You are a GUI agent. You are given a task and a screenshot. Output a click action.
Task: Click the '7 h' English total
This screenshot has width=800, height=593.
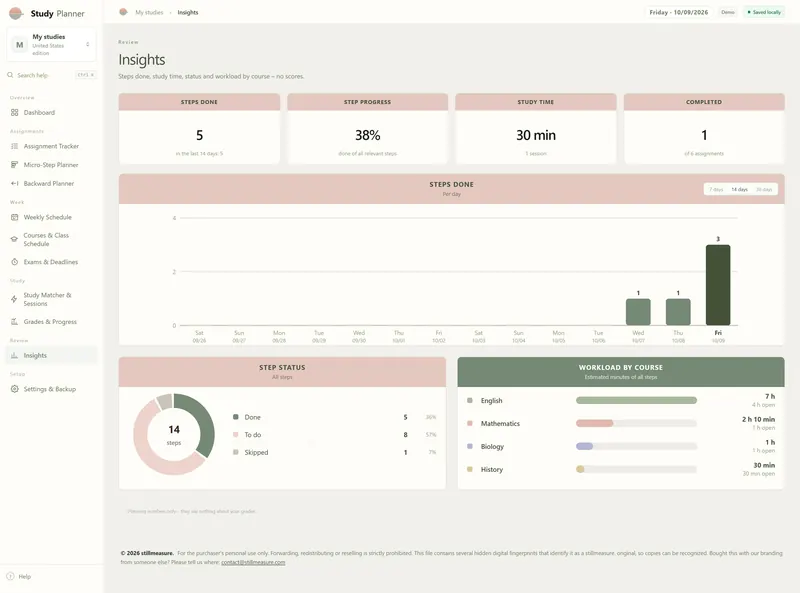pos(770,397)
